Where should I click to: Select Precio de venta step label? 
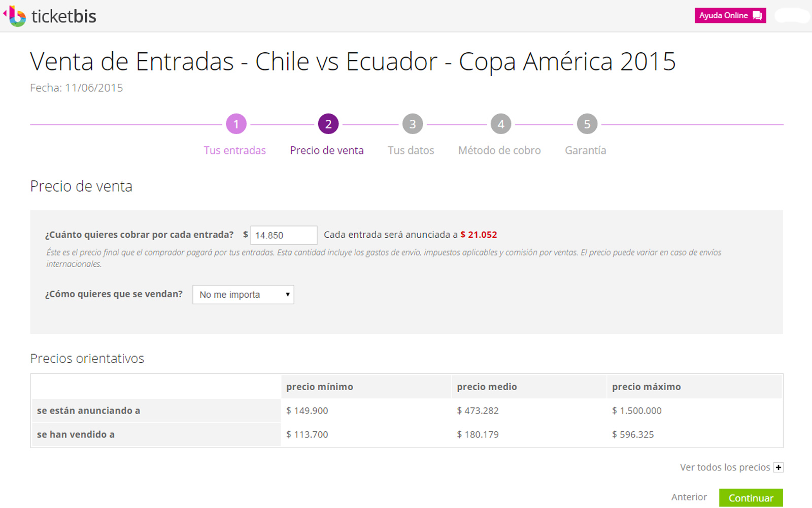pyautogui.click(x=327, y=150)
